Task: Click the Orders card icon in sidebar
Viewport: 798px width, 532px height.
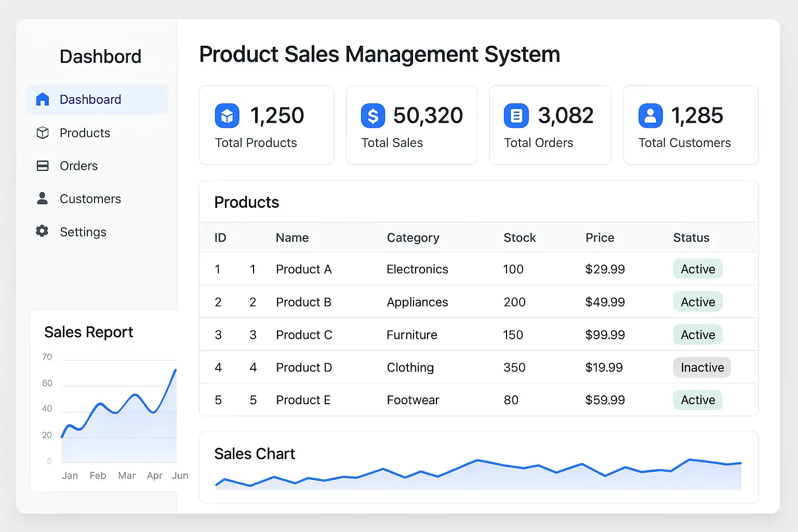Action: [x=43, y=166]
